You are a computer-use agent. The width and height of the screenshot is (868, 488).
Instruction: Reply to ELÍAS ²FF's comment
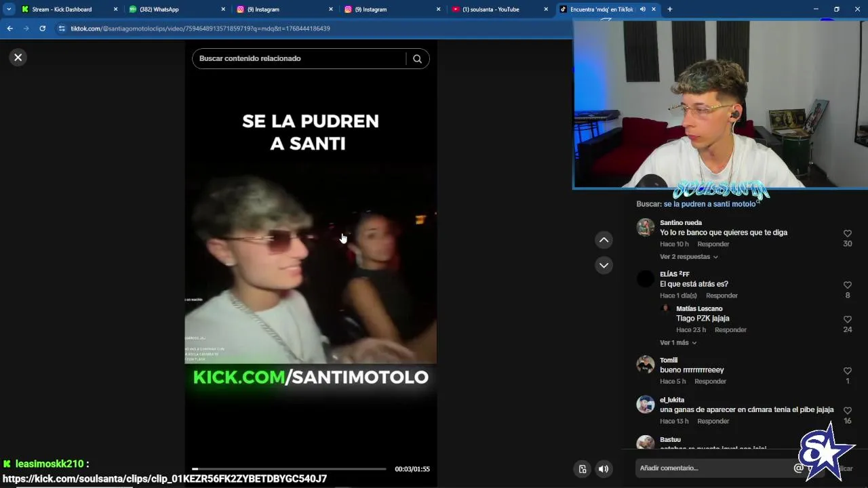coord(722,296)
